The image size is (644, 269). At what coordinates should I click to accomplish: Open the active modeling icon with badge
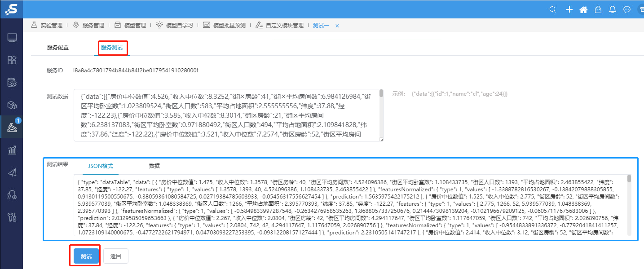(x=12, y=128)
